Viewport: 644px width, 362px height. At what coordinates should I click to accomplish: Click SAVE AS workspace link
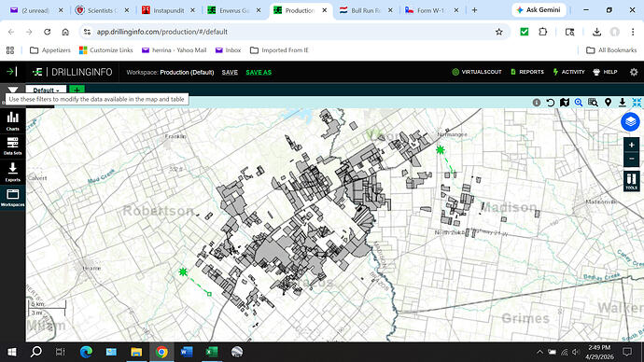[259, 72]
